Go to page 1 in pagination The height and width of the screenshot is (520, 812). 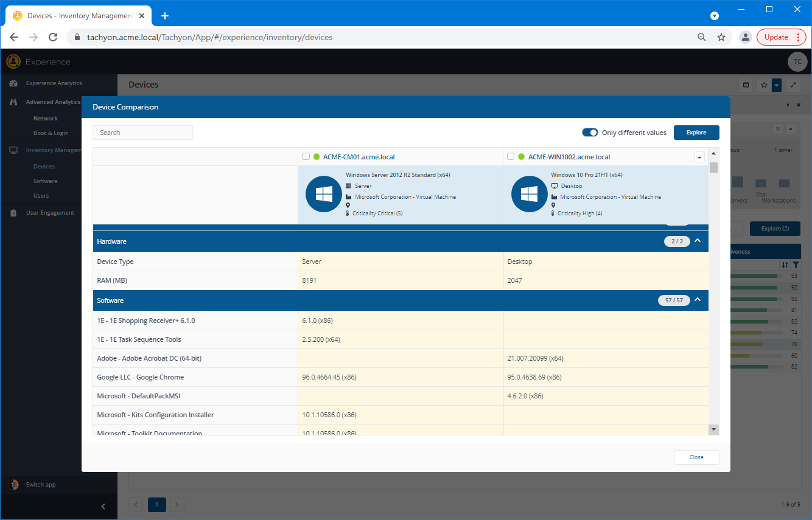pos(157,504)
